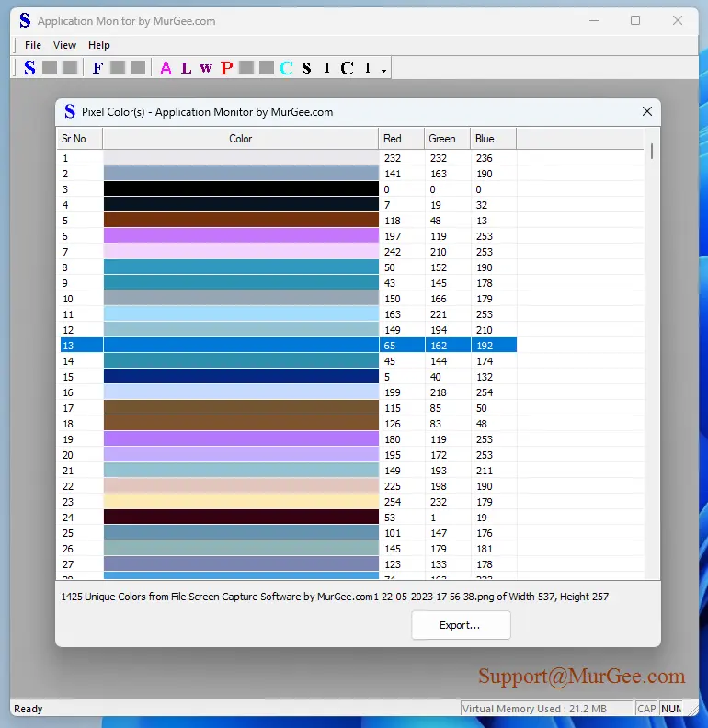Open the toolbar overflow dropdown arrow
Viewport: 708px width, 728px height.
pos(383,70)
